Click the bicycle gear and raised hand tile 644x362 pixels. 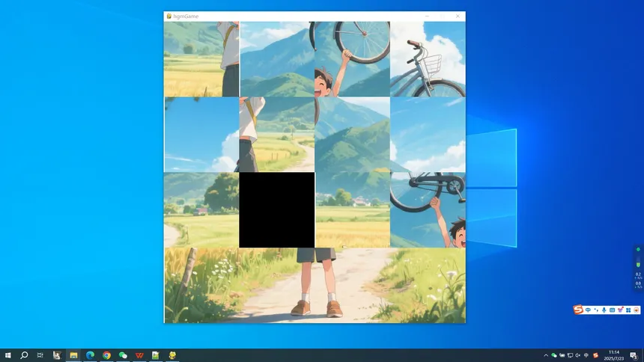428,209
